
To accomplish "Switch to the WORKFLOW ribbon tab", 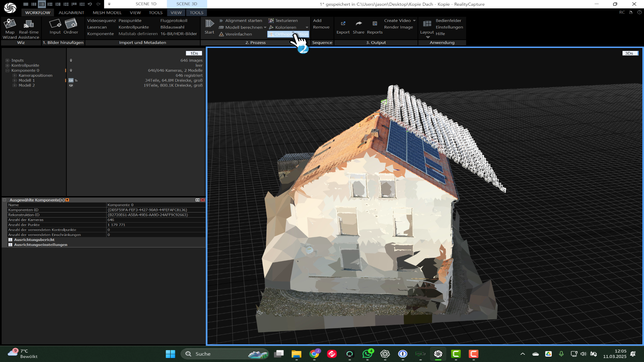I will [38, 13].
